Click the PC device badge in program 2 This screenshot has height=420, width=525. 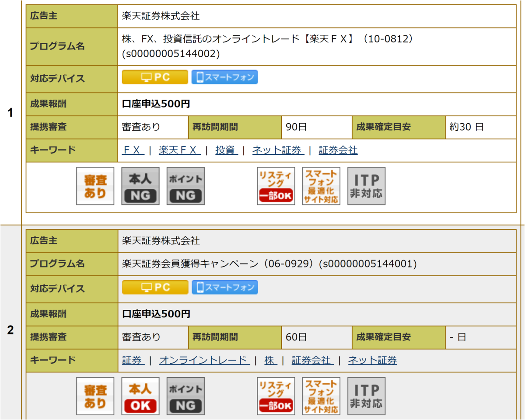[155, 287]
